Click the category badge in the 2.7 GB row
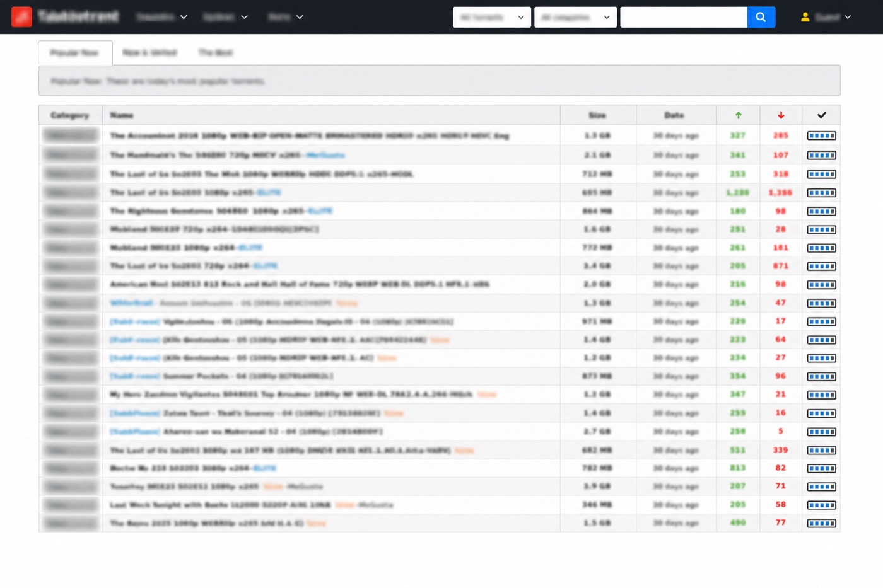 click(71, 432)
